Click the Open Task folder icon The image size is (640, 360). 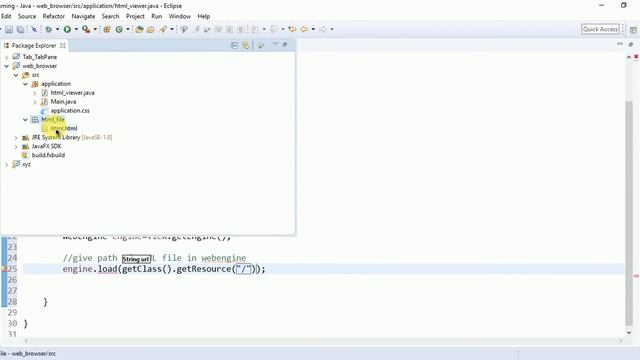(151, 29)
